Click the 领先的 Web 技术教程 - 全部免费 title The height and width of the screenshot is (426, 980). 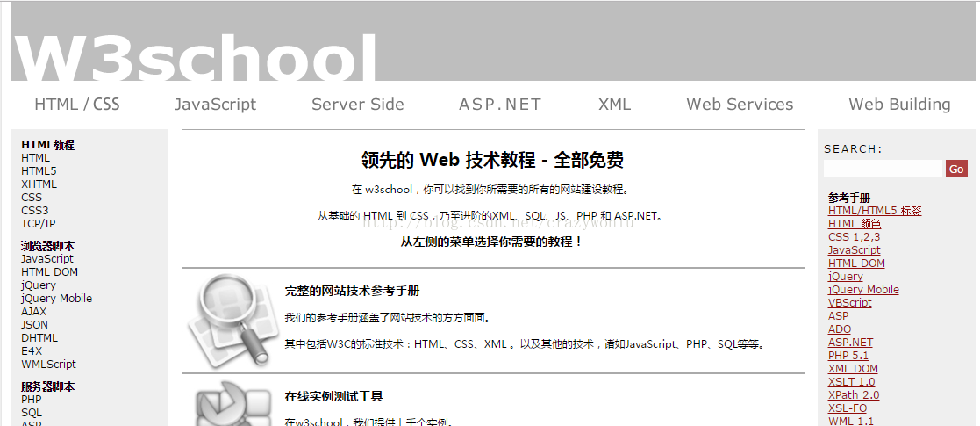point(492,160)
